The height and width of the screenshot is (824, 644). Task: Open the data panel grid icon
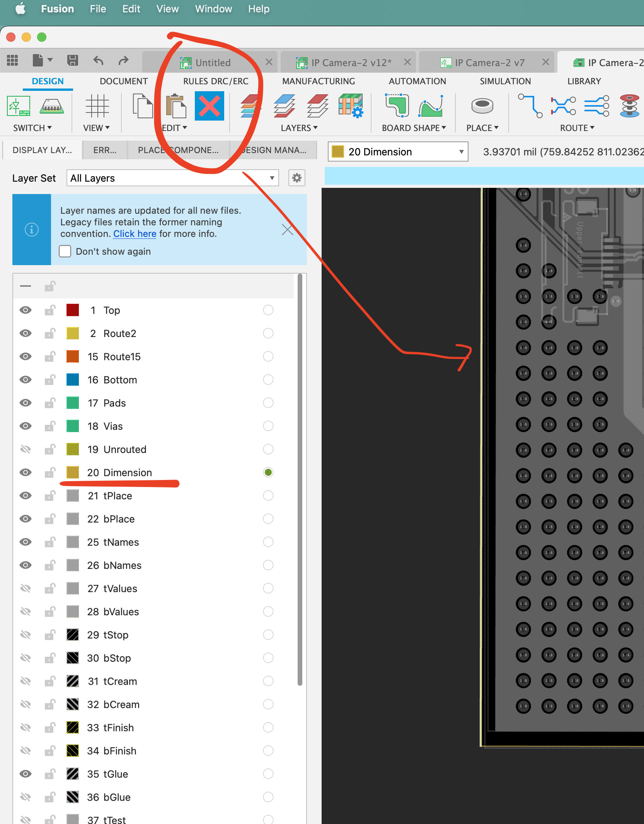click(x=12, y=60)
